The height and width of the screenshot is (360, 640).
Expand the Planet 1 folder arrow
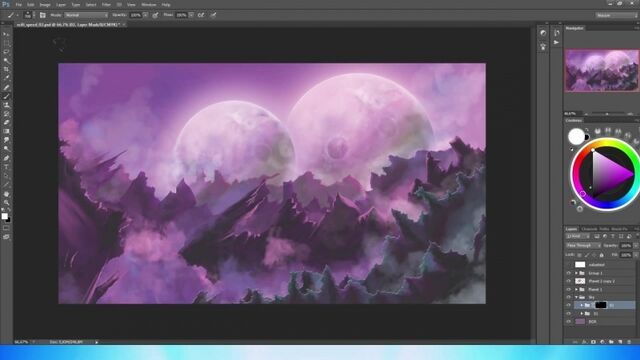576,289
